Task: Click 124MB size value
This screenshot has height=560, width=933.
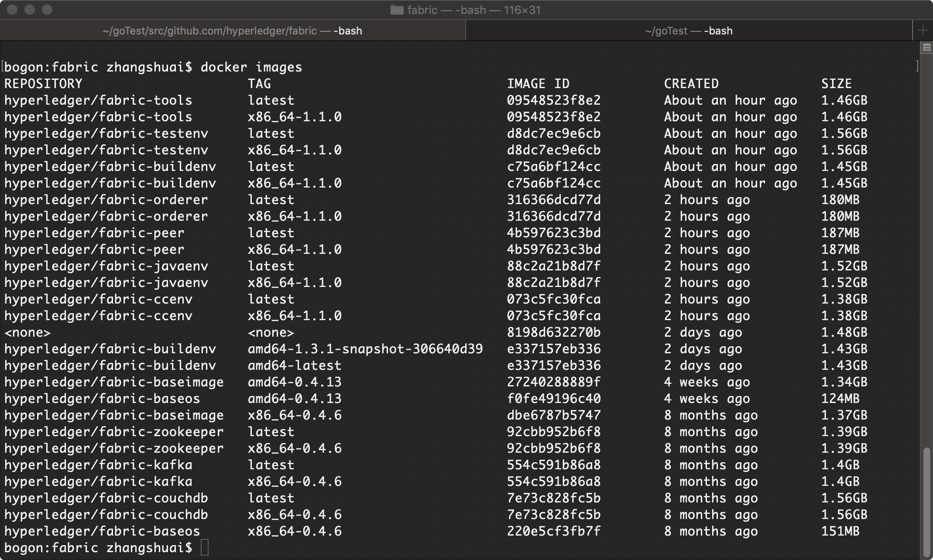Action: click(x=840, y=399)
